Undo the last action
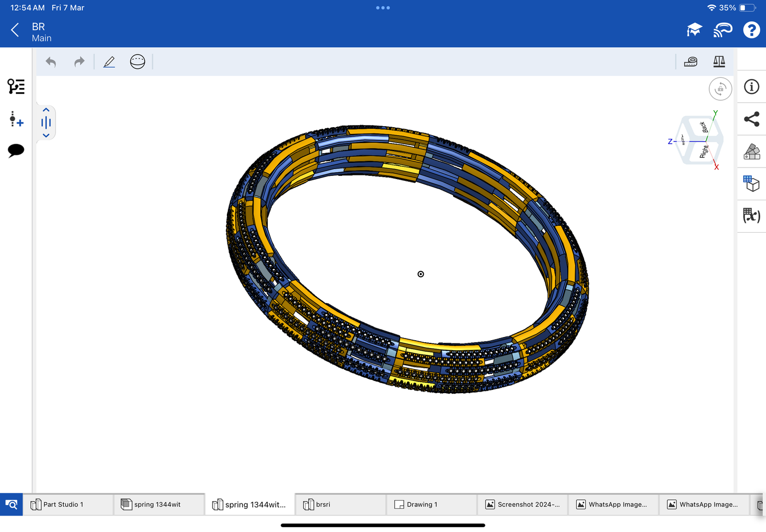This screenshot has height=532, width=766. pos(51,62)
